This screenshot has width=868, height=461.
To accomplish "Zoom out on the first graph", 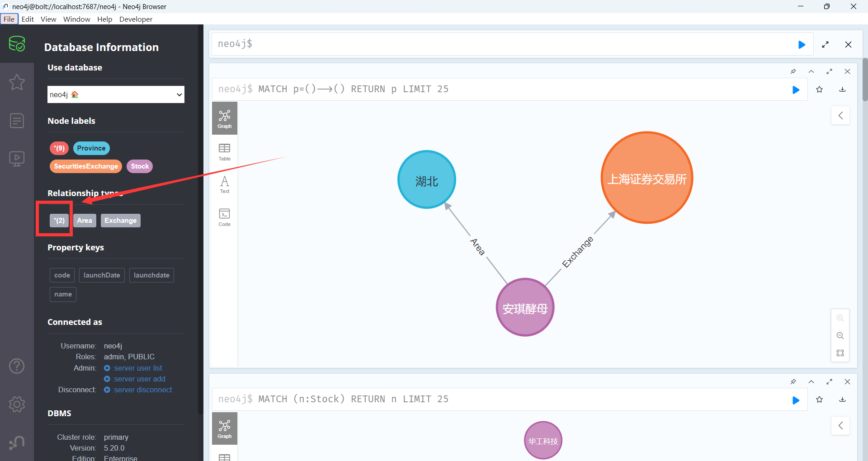I will [x=840, y=336].
